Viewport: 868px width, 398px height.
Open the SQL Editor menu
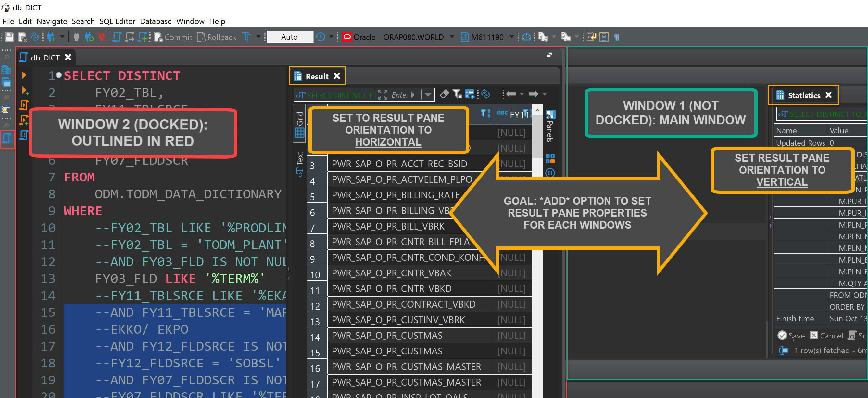117,21
